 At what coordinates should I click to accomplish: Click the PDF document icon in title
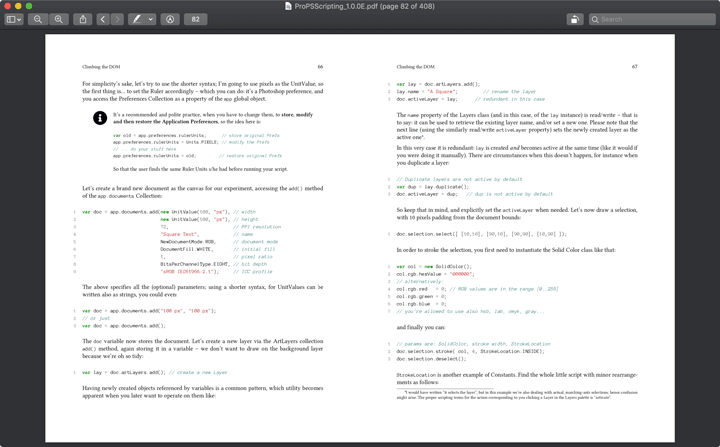288,6
